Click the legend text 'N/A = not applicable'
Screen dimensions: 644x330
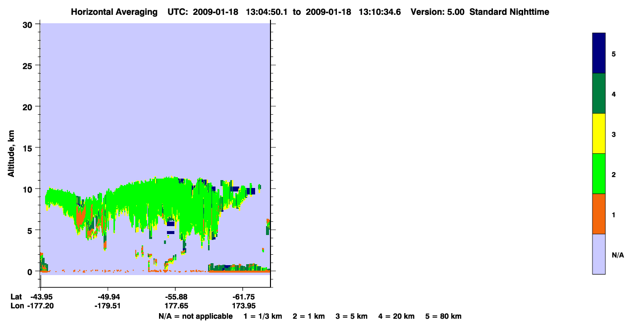(x=195, y=316)
